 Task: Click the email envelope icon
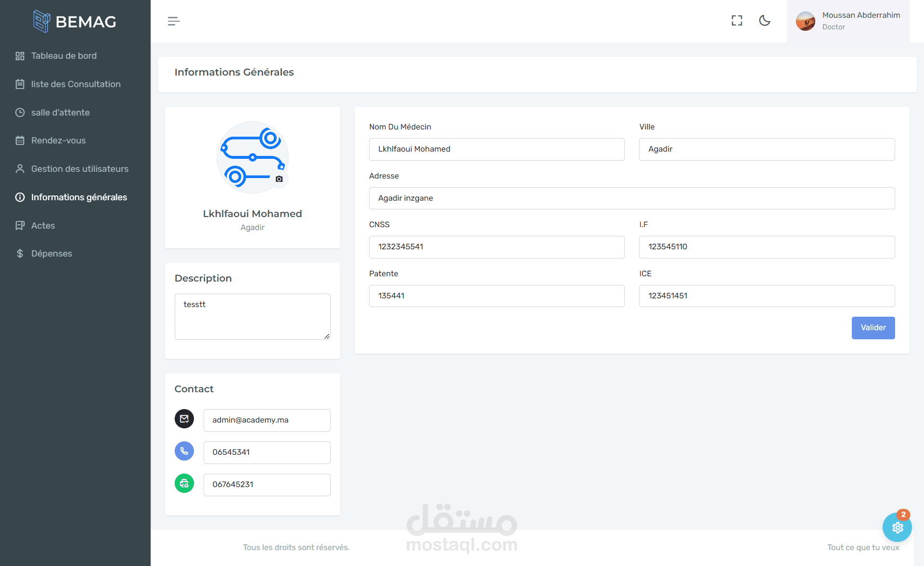coord(184,419)
